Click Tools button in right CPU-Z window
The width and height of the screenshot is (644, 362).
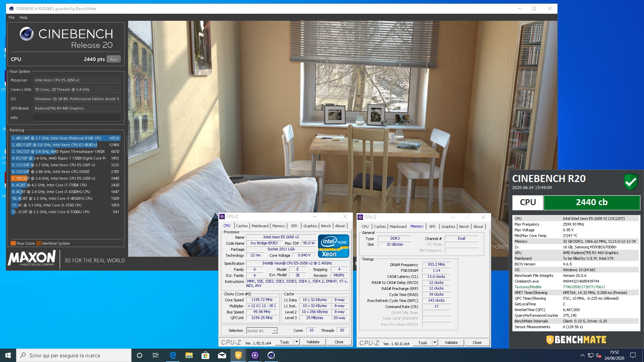click(423, 343)
